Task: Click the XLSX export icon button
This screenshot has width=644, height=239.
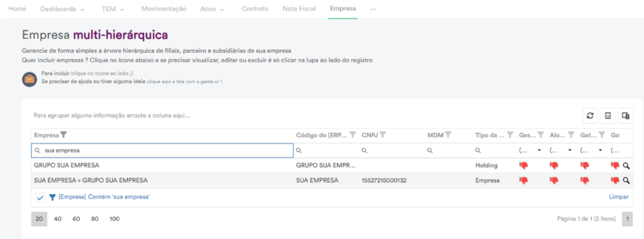Action: point(608,116)
